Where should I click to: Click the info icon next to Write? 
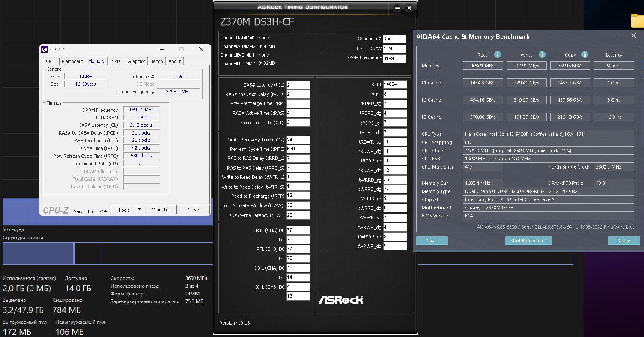(x=542, y=54)
